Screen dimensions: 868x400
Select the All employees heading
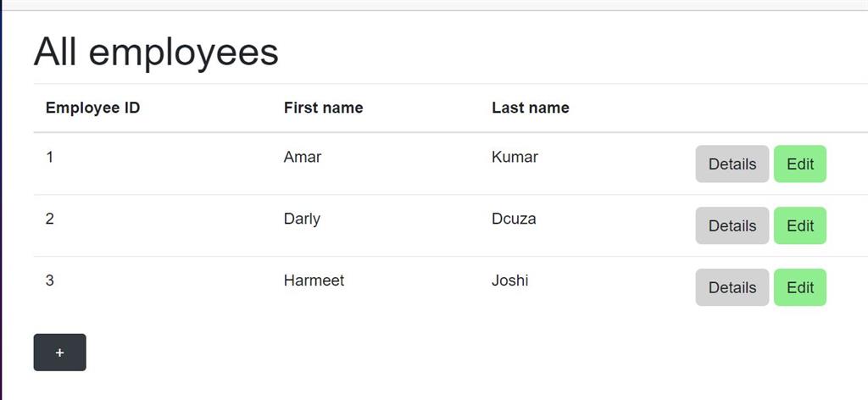pyautogui.click(x=156, y=53)
